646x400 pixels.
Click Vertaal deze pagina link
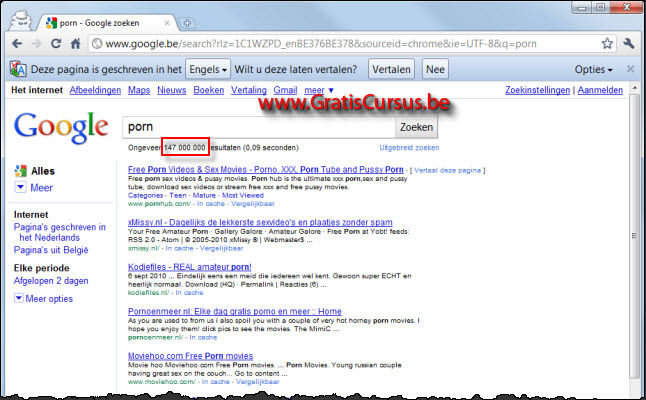point(447,170)
